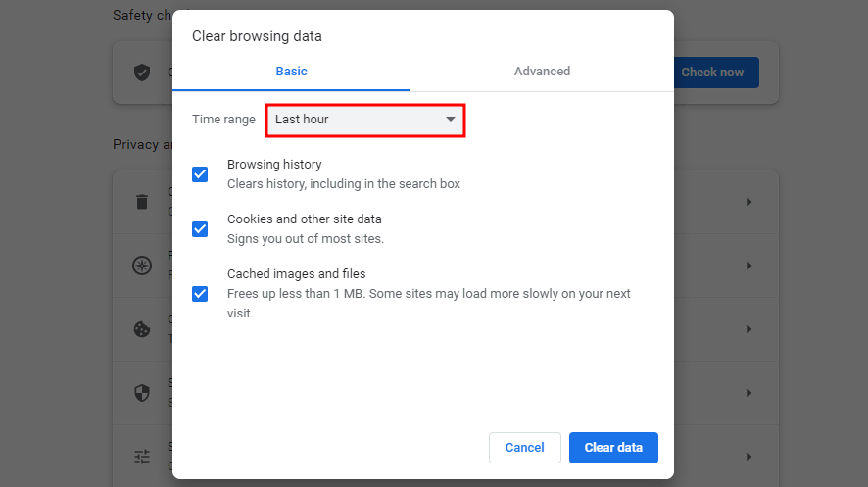
Task: Expand the arrow on the sliders icon row
Action: [749, 457]
